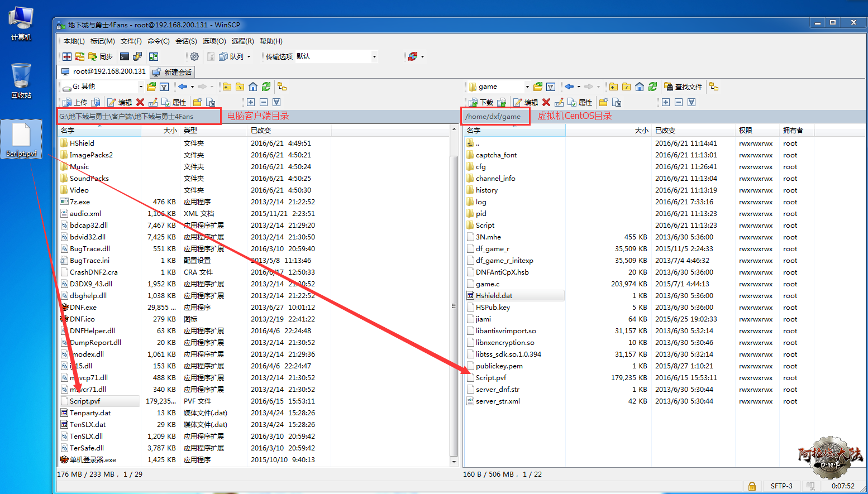868x494 pixels.
Task: Refresh the remote panel directory listing
Action: click(652, 87)
